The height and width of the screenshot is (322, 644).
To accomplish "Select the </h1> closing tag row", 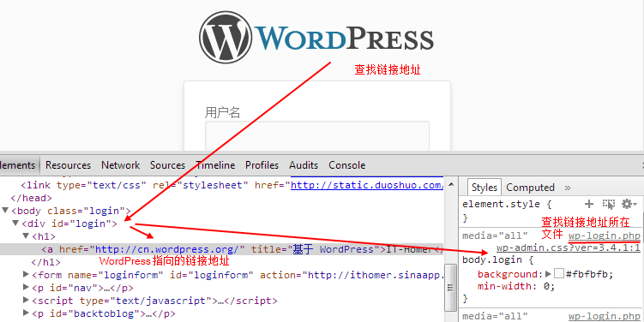I will [45, 263].
